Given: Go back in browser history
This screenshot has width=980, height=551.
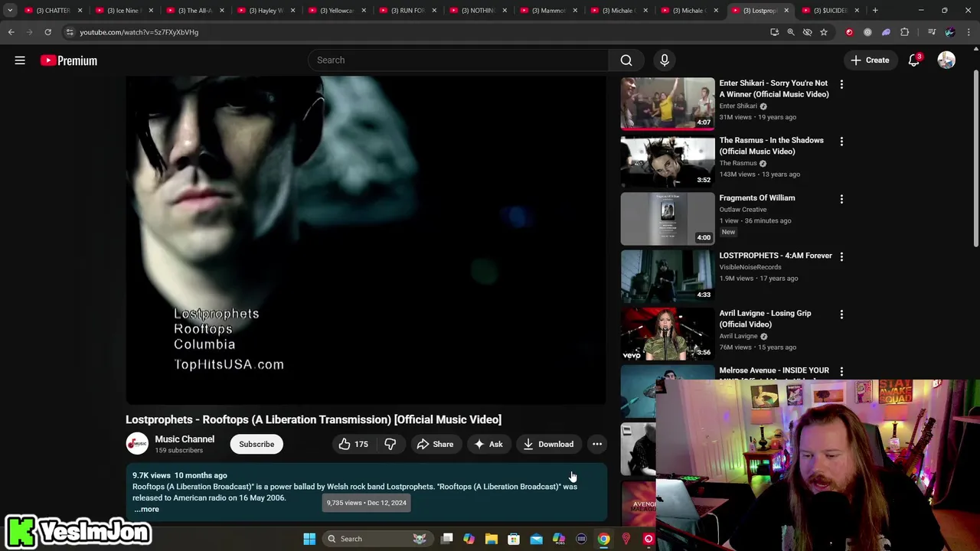Looking at the screenshot, I should click(x=11, y=32).
